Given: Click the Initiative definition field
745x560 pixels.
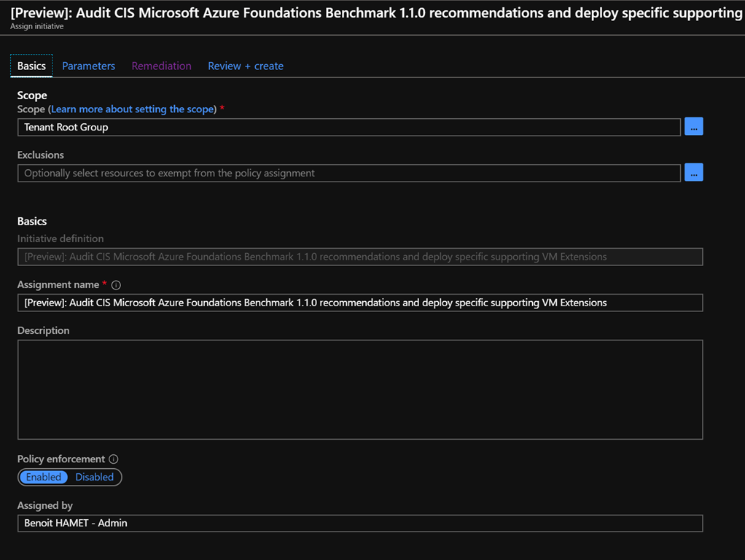Looking at the screenshot, I should pyautogui.click(x=359, y=257).
